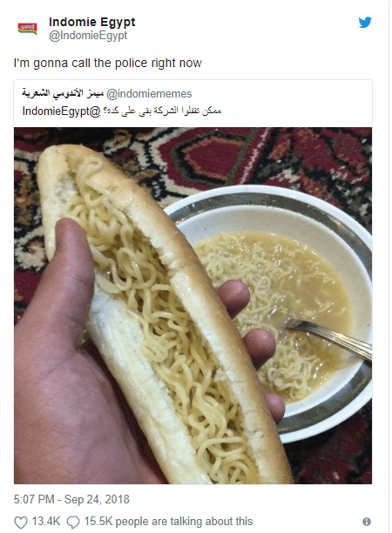Click the Arabic author name of quoted tweet
Screen dimensions: 392x533
pyautogui.click(x=63, y=93)
